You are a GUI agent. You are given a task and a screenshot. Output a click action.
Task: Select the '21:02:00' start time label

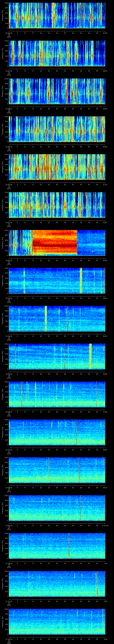point(9,639)
